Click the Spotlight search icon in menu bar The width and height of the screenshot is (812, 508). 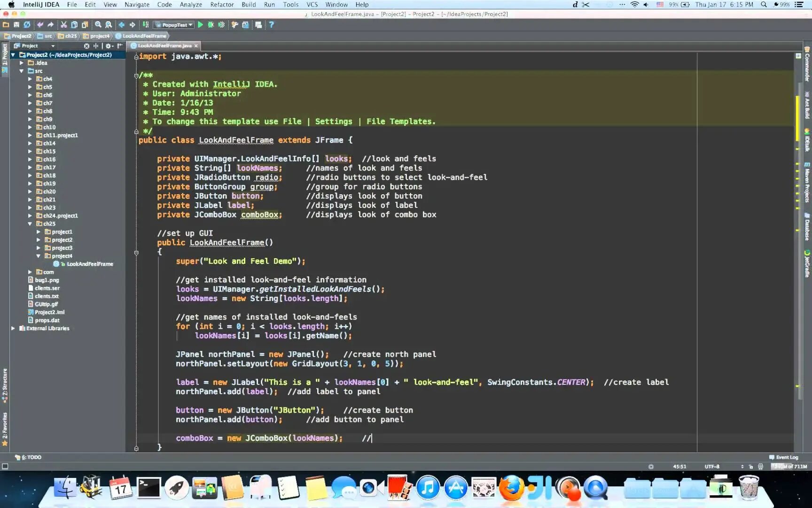764,5
